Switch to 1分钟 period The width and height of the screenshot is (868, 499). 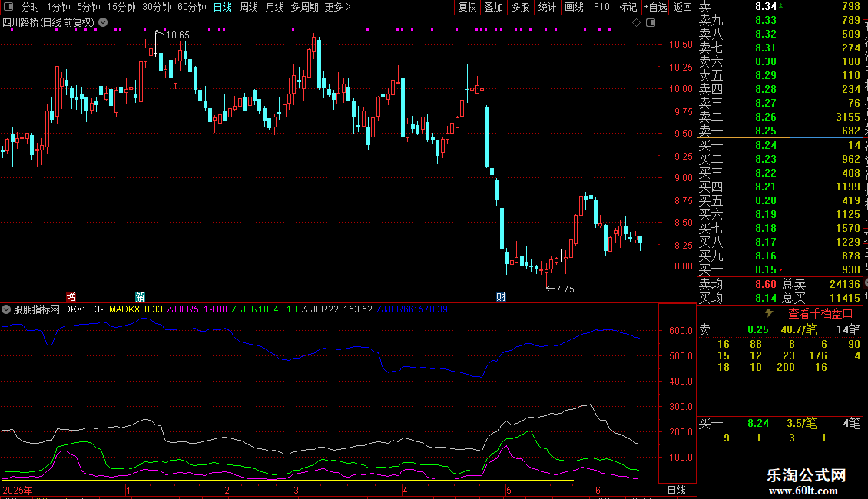[58, 7]
